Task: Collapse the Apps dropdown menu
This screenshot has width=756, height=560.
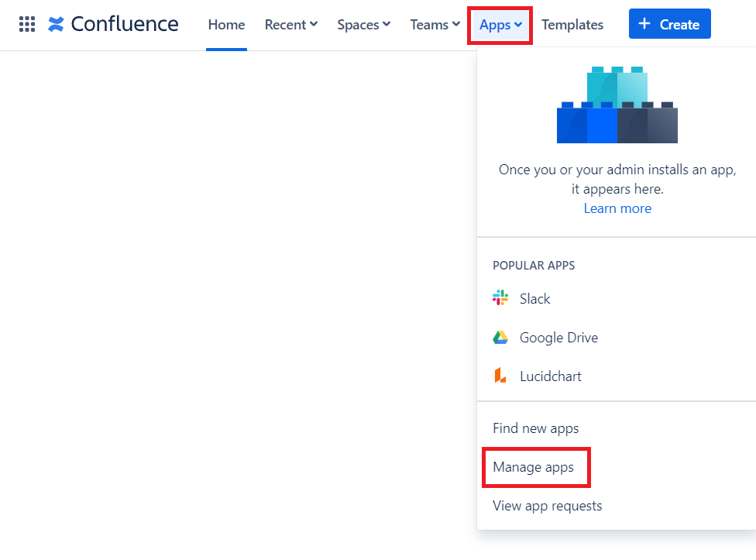Action: click(x=500, y=25)
